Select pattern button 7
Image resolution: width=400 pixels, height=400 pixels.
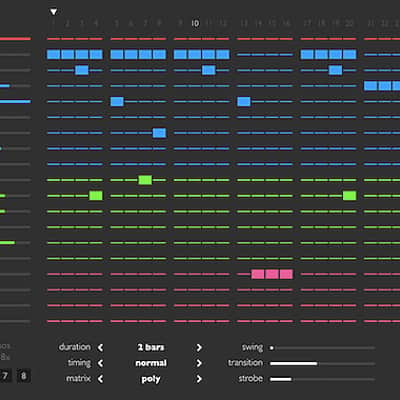click(5, 376)
